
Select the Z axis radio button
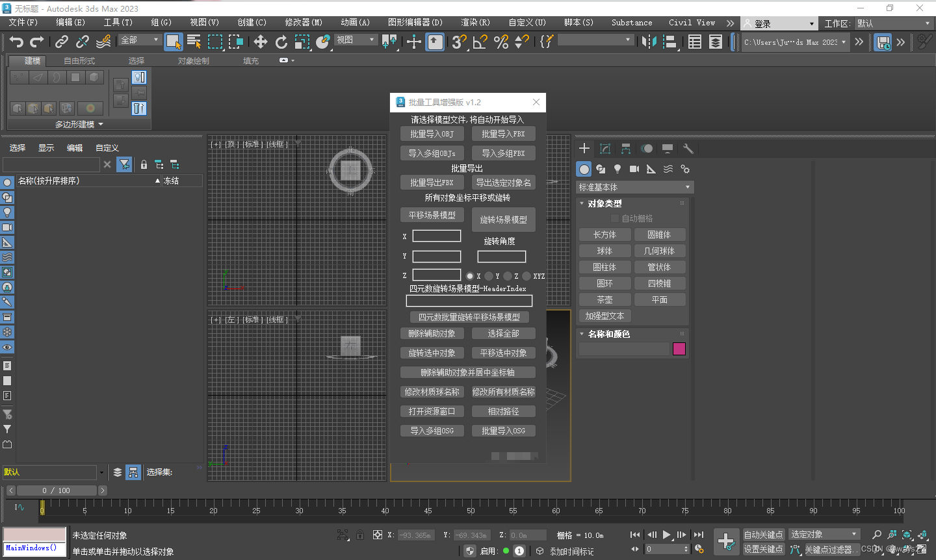click(x=508, y=276)
